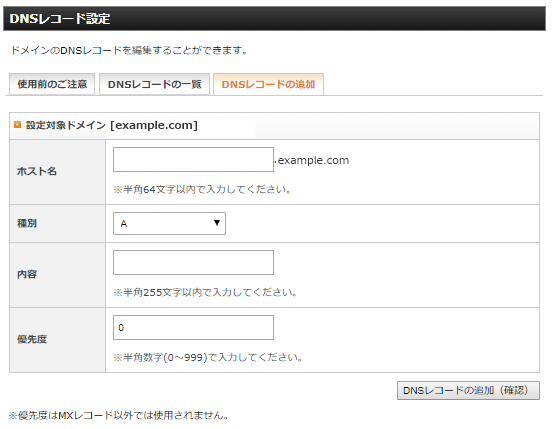Click the 種別 row label
Screen dimensions: 552x429
point(27,223)
